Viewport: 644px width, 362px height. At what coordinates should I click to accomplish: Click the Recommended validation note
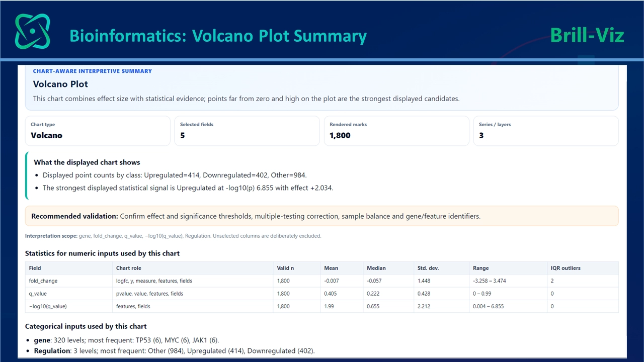(322, 216)
